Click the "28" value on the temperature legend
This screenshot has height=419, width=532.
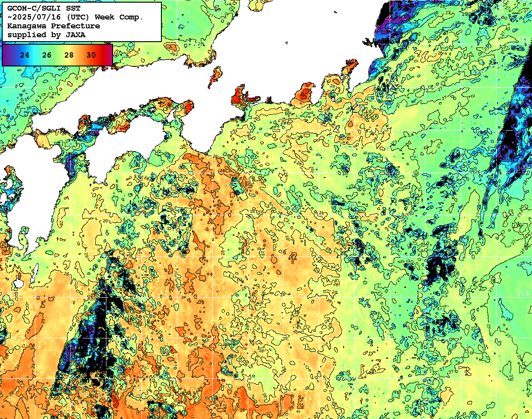point(69,55)
